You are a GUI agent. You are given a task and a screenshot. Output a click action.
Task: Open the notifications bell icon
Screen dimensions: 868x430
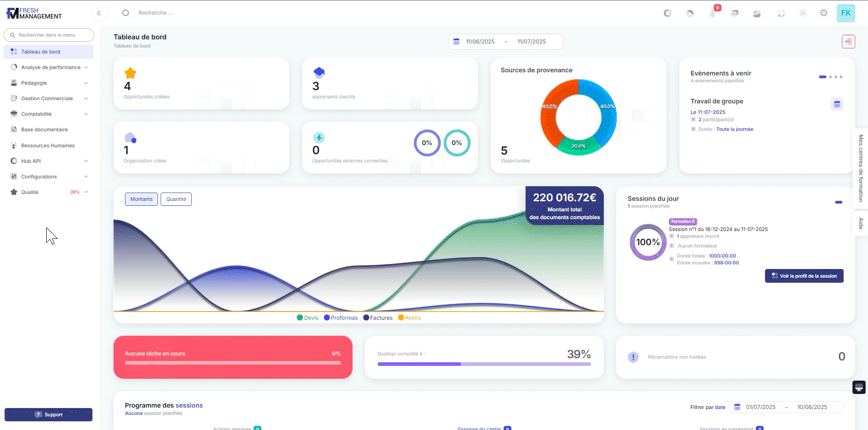point(712,13)
